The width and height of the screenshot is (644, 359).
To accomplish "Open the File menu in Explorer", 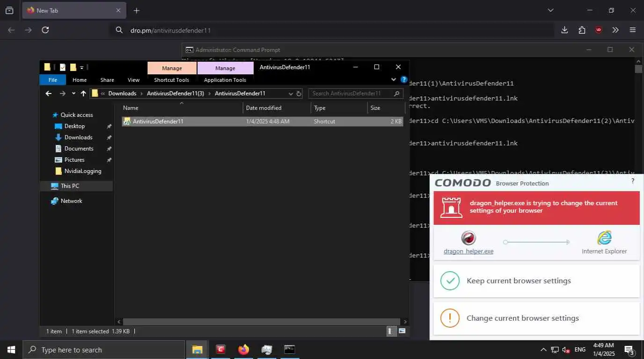I will [x=53, y=80].
